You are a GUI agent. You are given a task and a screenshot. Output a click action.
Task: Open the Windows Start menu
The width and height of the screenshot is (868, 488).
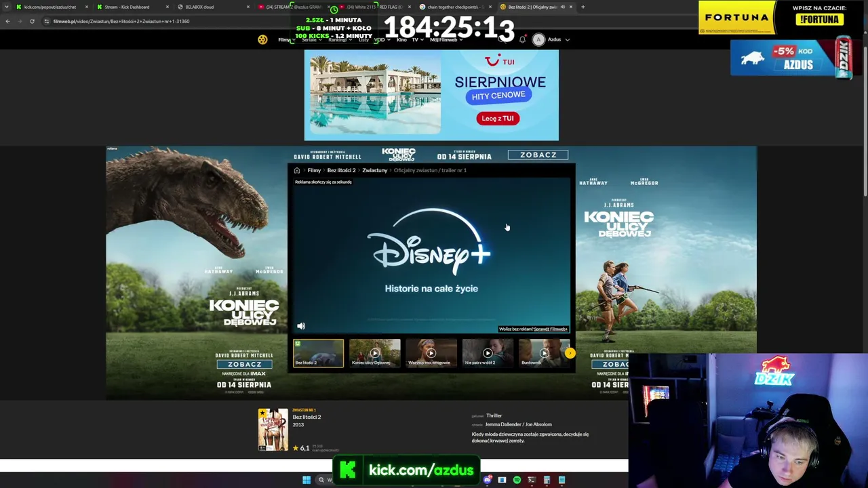(307, 480)
